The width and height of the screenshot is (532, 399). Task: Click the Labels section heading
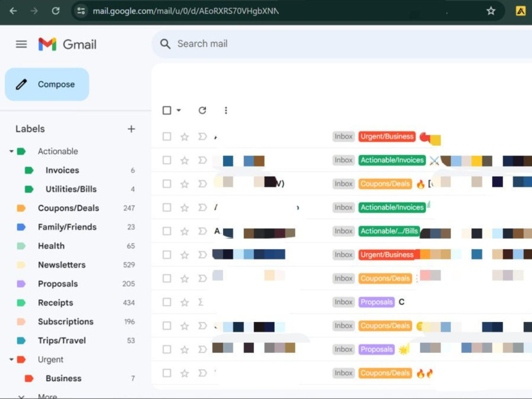30,129
